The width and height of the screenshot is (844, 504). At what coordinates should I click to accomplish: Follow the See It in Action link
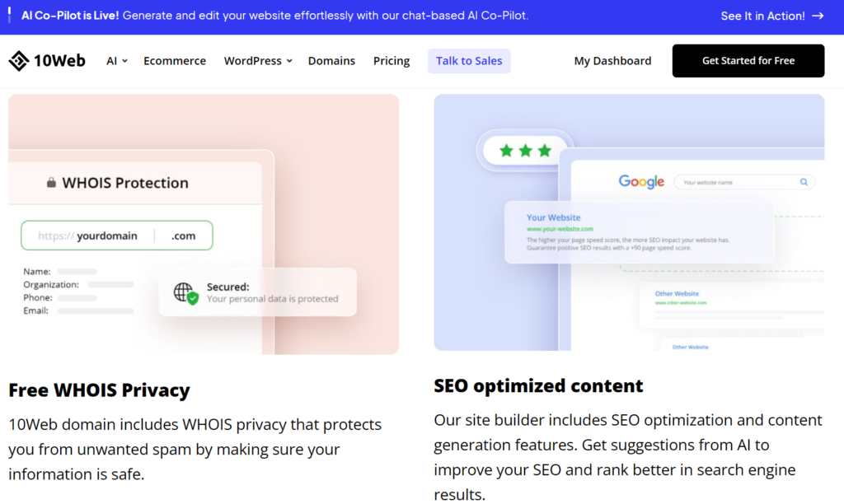pyautogui.click(x=762, y=16)
